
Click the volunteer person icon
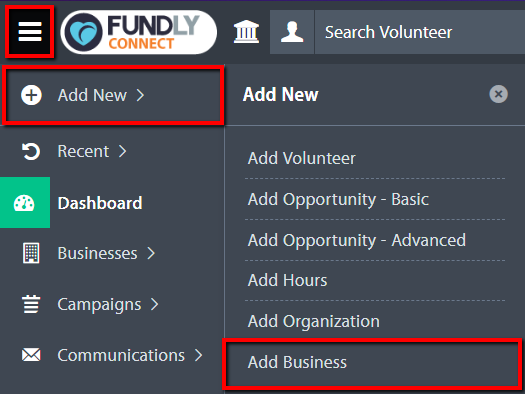[x=292, y=32]
